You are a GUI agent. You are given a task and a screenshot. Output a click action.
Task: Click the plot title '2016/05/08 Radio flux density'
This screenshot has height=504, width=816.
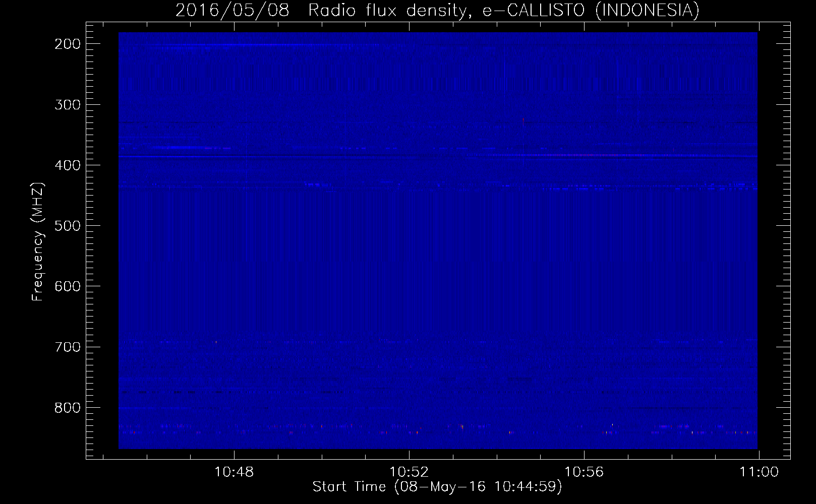(324, 11)
